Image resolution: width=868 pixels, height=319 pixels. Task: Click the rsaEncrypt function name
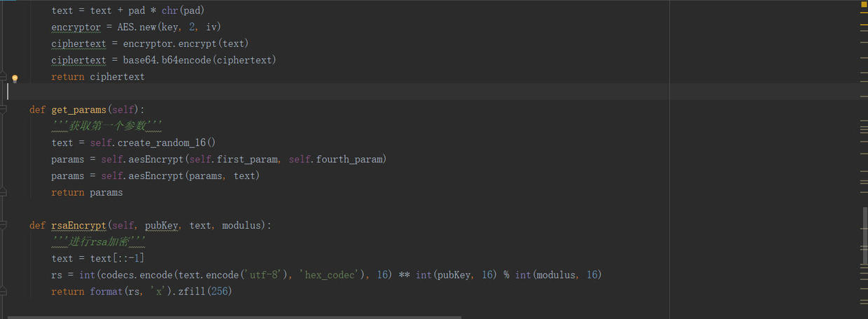tap(78, 225)
